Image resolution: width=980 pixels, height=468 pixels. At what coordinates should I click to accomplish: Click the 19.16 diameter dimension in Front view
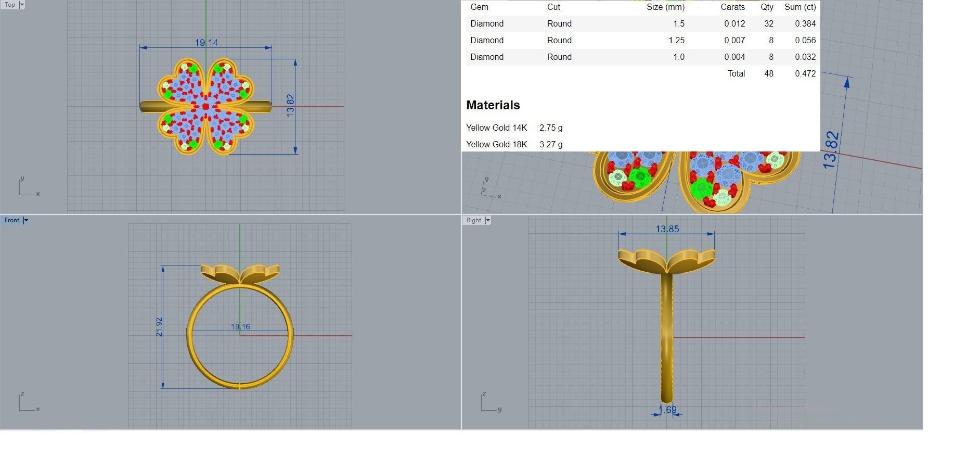240,327
